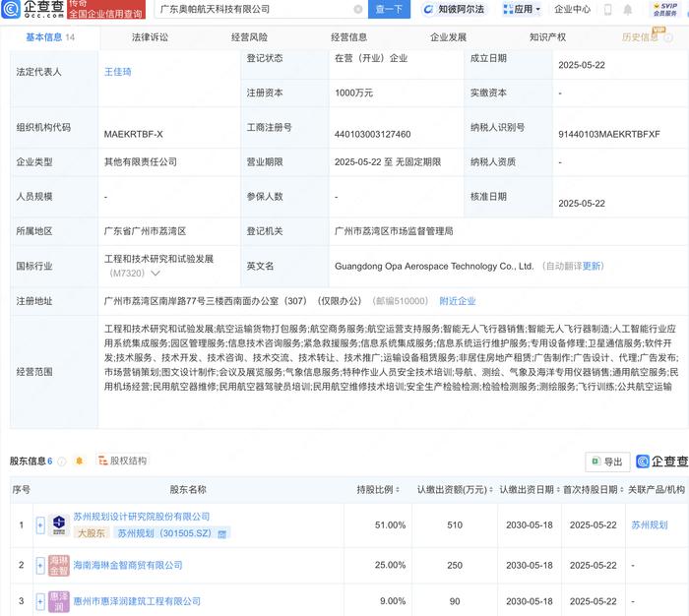This screenshot has width=689, height=616.
Task: Switch to 历史信息 tab
Action: point(640,37)
